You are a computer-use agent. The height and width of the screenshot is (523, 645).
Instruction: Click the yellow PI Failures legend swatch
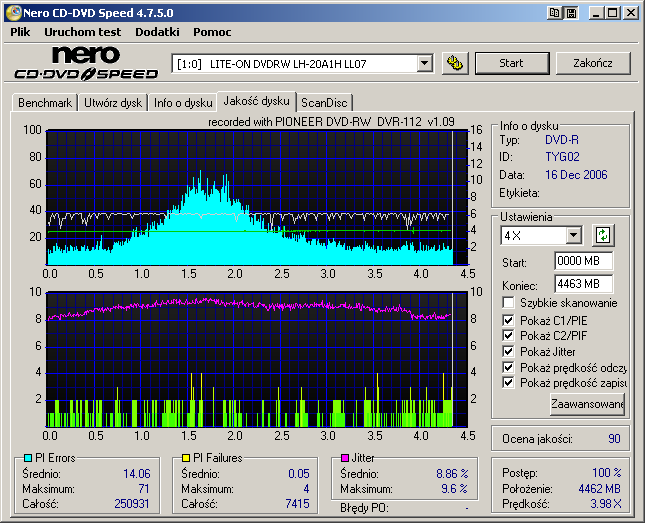(186, 458)
